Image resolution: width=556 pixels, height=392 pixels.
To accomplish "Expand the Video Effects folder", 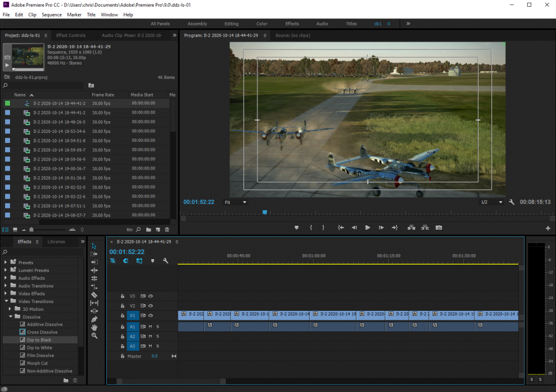I will [6, 294].
